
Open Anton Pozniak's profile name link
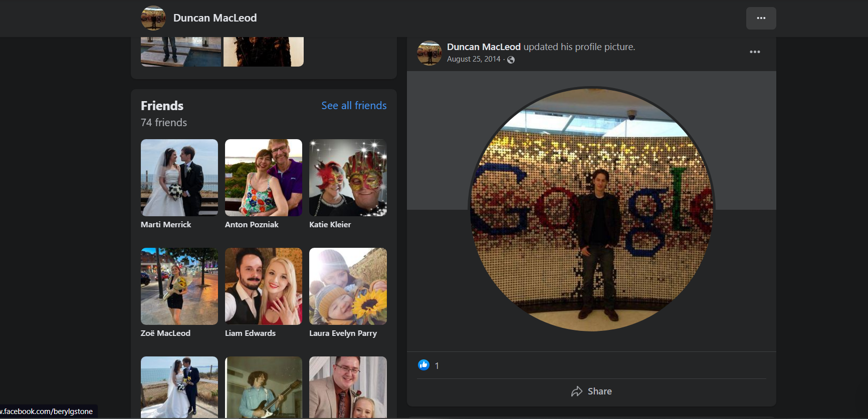(x=252, y=224)
